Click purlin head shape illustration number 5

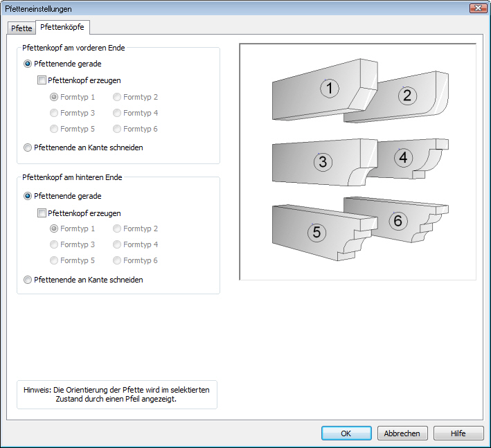(x=324, y=233)
